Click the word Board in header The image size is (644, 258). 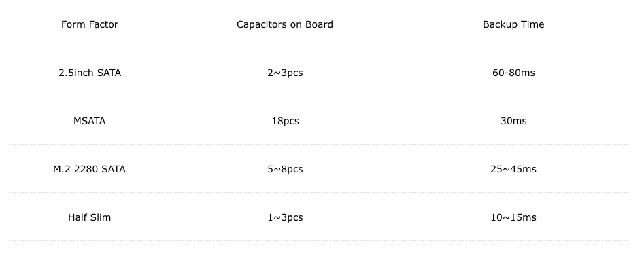point(319,24)
